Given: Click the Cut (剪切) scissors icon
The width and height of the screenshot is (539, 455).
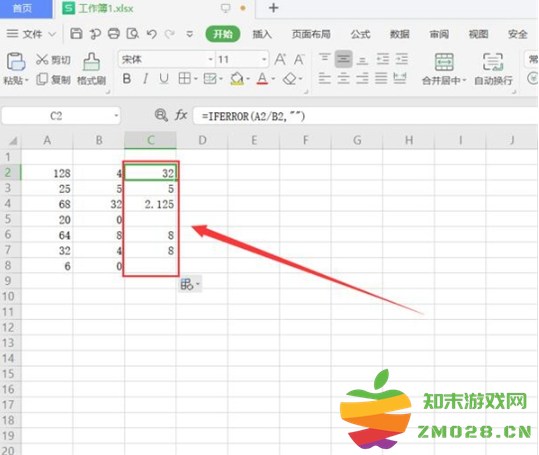Looking at the screenshot, I should pos(42,59).
